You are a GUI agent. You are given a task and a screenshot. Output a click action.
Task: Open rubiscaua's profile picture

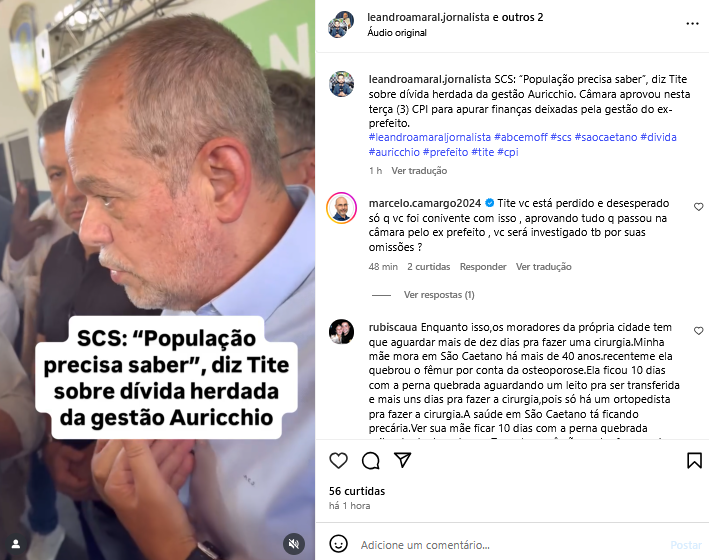point(341,332)
